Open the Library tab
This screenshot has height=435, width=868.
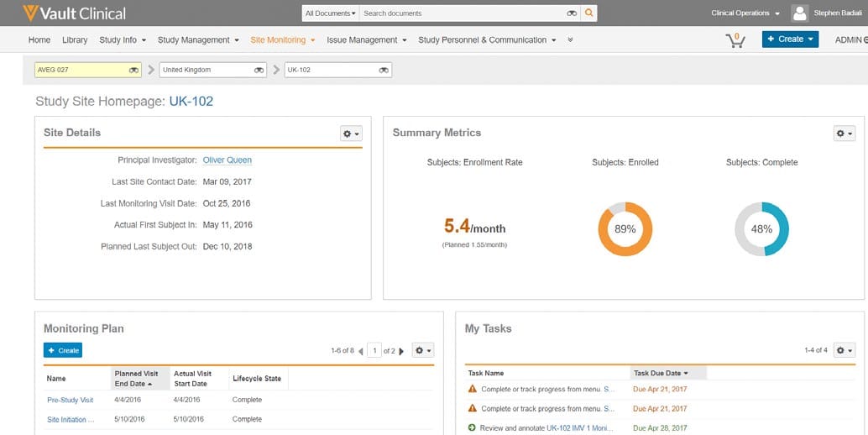75,39
